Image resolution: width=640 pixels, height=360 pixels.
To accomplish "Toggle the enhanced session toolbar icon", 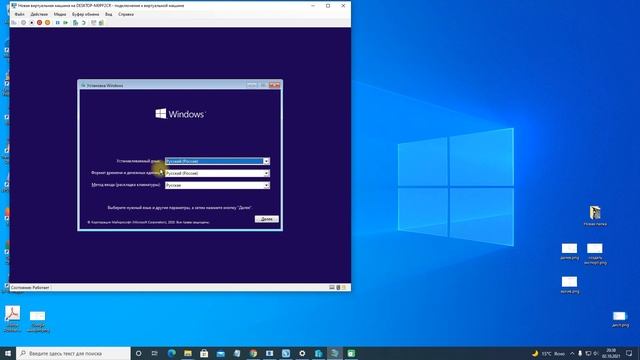I will pos(93,23).
